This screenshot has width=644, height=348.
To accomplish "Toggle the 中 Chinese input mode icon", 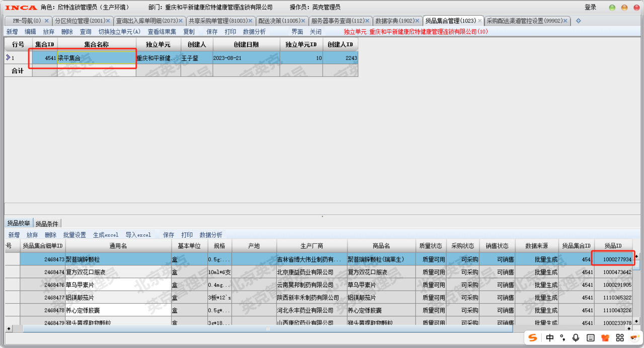I will point(550,337).
